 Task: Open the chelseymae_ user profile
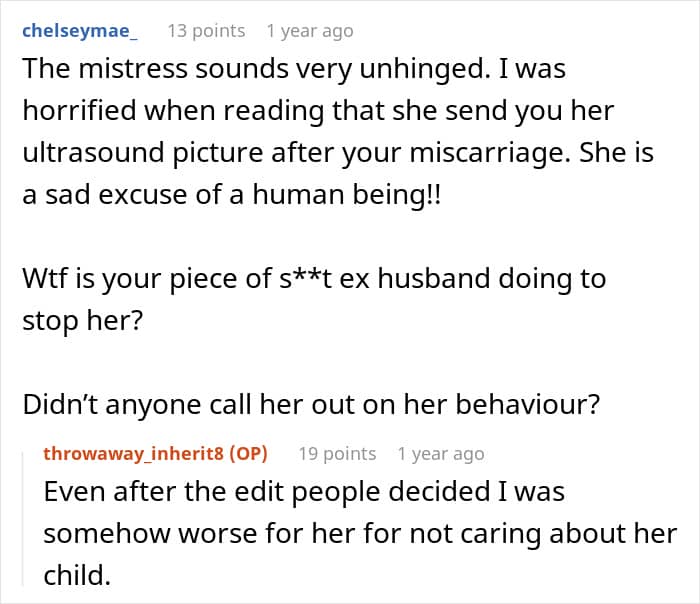coord(80,31)
